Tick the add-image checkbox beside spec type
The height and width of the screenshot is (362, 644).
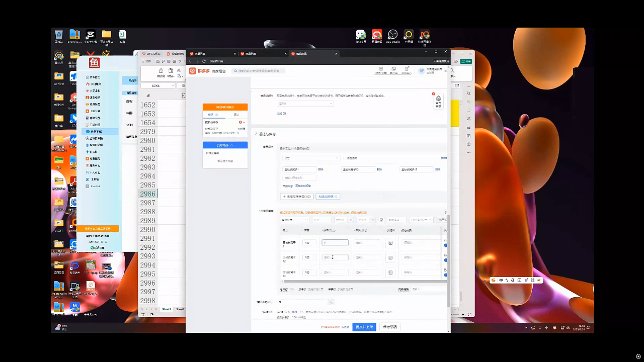pos(344,158)
